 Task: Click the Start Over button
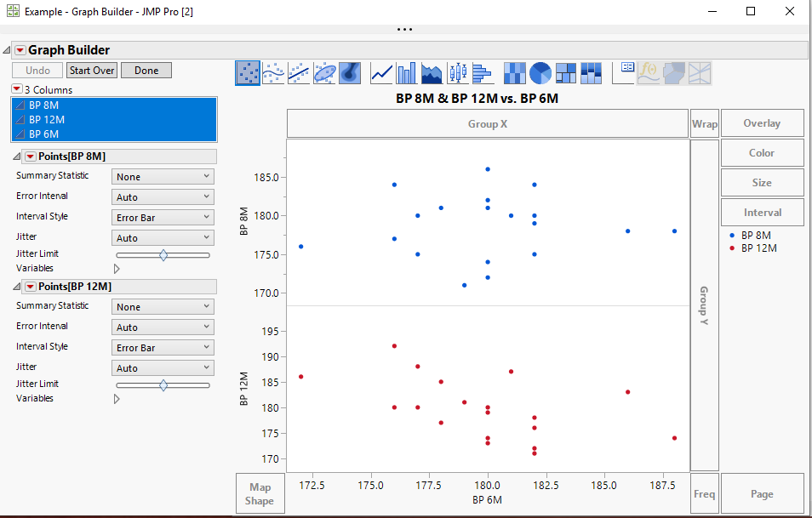[92, 71]
